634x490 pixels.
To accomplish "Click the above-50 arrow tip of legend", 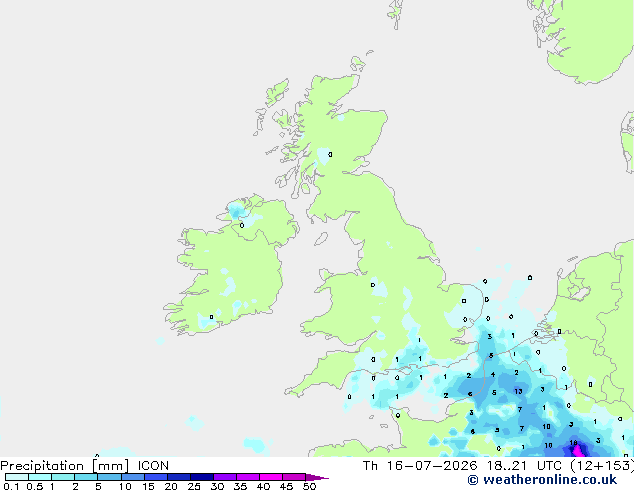I will 317,477.
